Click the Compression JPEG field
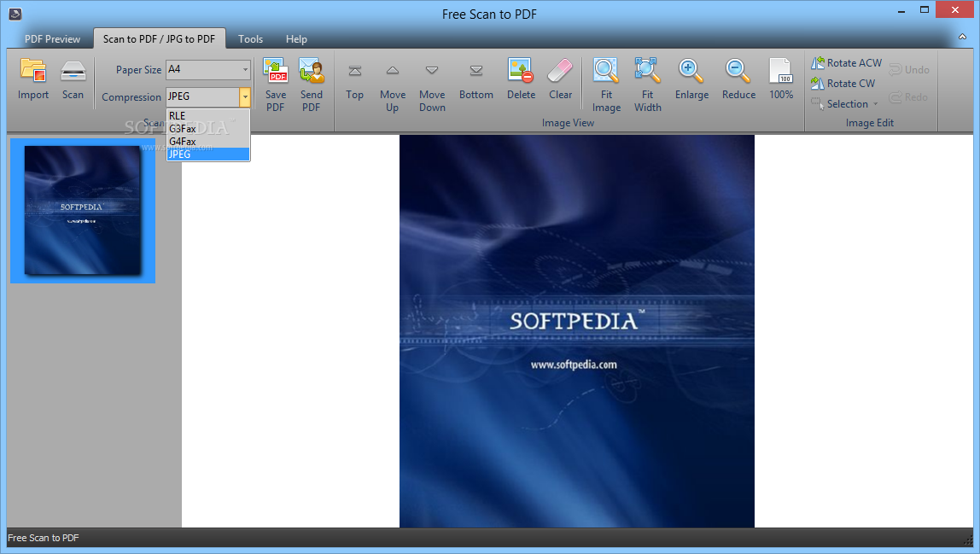 point(202,96)
